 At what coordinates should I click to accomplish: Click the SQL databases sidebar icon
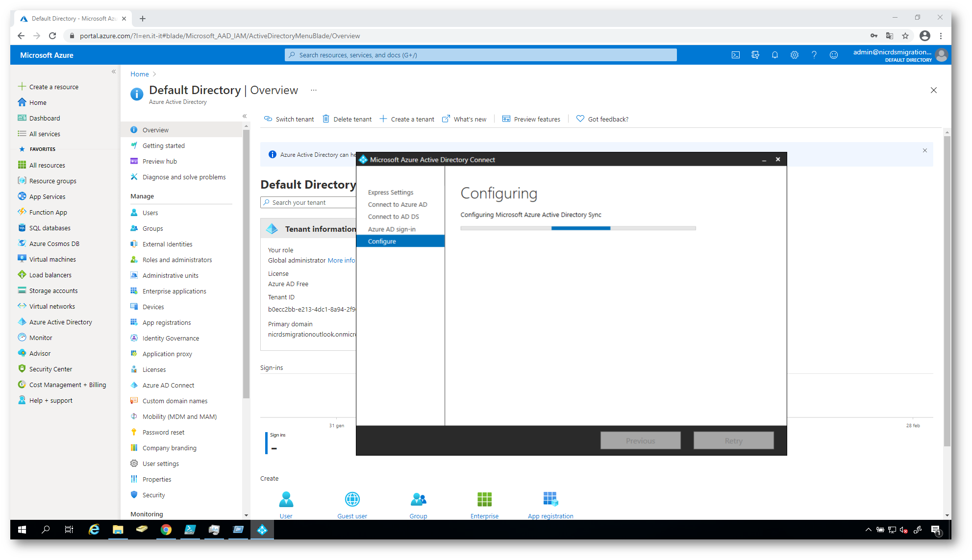click(x=22, y=228)
